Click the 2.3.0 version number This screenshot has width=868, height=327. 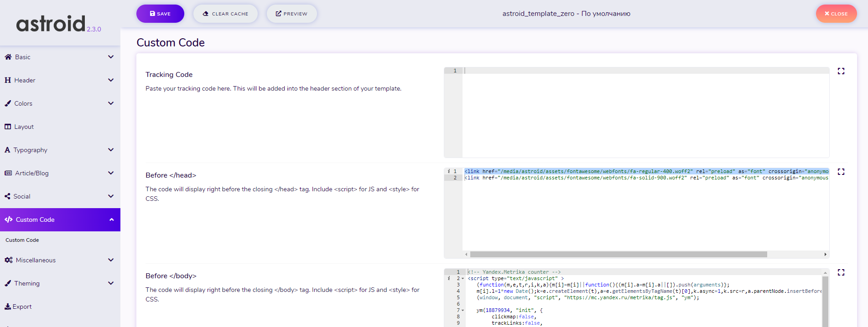(x=94, y=29)
